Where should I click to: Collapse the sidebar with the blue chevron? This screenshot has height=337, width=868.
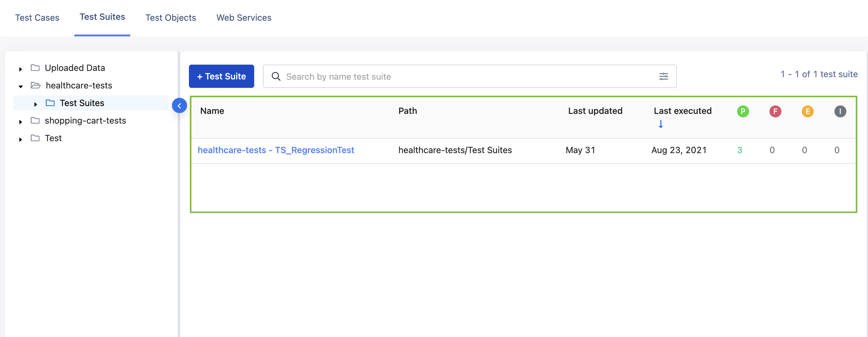(179, 106)
